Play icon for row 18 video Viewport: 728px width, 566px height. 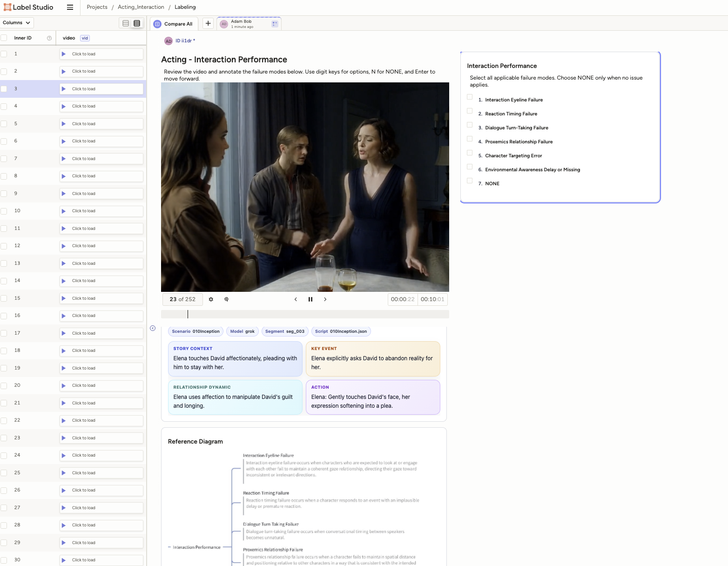(x=64, y=350)
